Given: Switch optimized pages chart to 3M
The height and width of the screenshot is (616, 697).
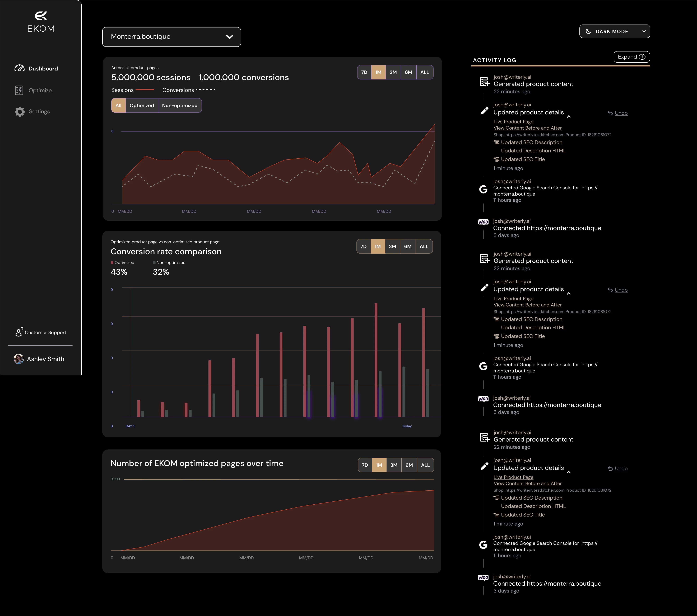Looking at the screenshot, I should tap(394, 465).
